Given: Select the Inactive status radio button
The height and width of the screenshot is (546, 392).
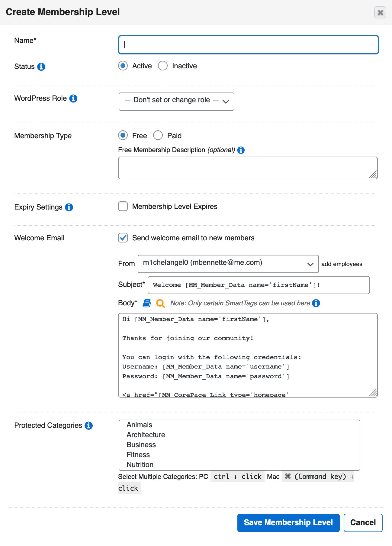Looking at the screenshot, I should [163, 66].
